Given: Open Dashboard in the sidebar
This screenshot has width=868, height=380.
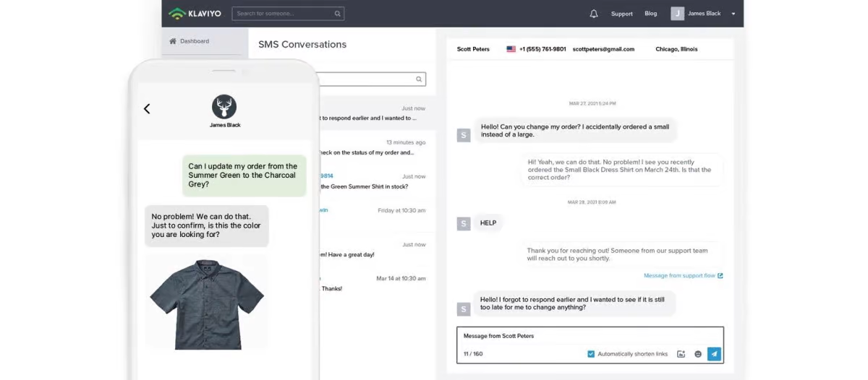Looking at the screenshot, I should tap(194, 41).
